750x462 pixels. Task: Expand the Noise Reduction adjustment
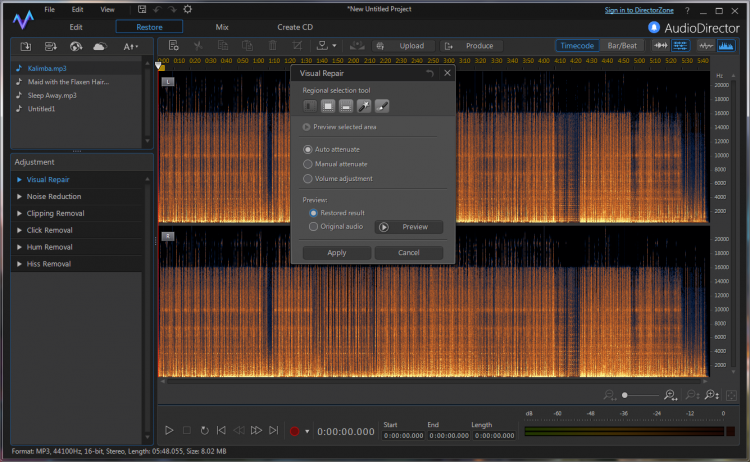(55, 196)
